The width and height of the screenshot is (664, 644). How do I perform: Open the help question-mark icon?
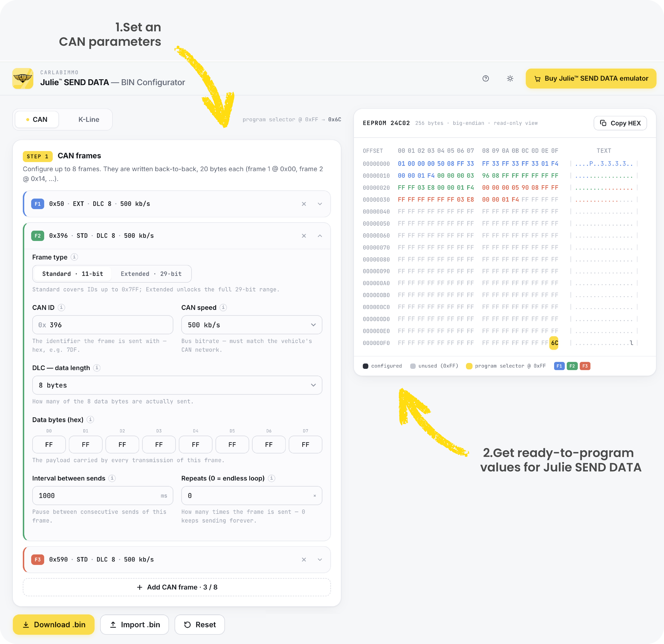point(486,79)
